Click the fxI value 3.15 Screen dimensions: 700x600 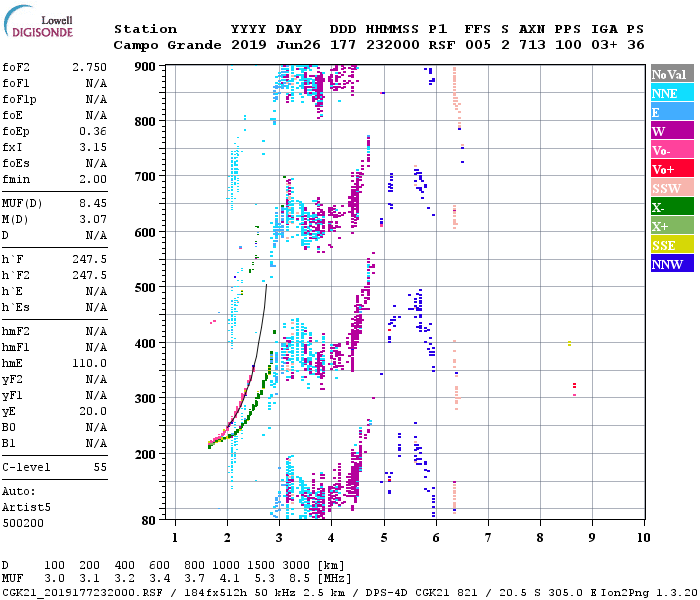[x=93, y=147]
